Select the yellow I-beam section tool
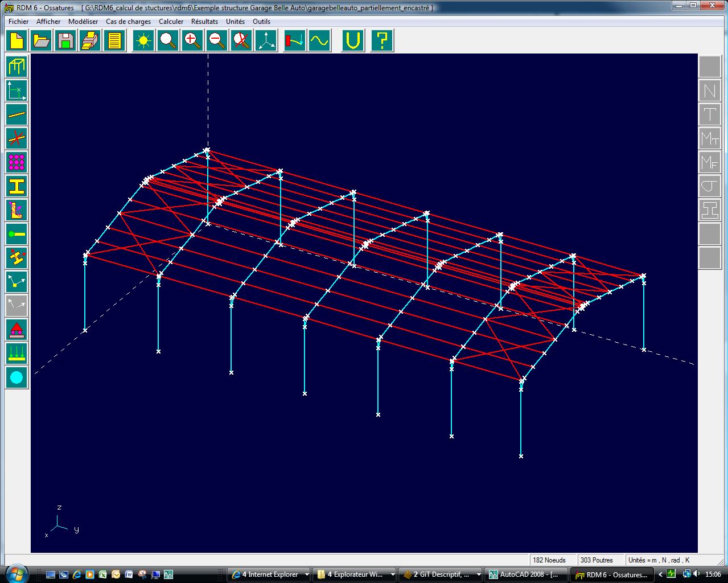 [17, 186]
